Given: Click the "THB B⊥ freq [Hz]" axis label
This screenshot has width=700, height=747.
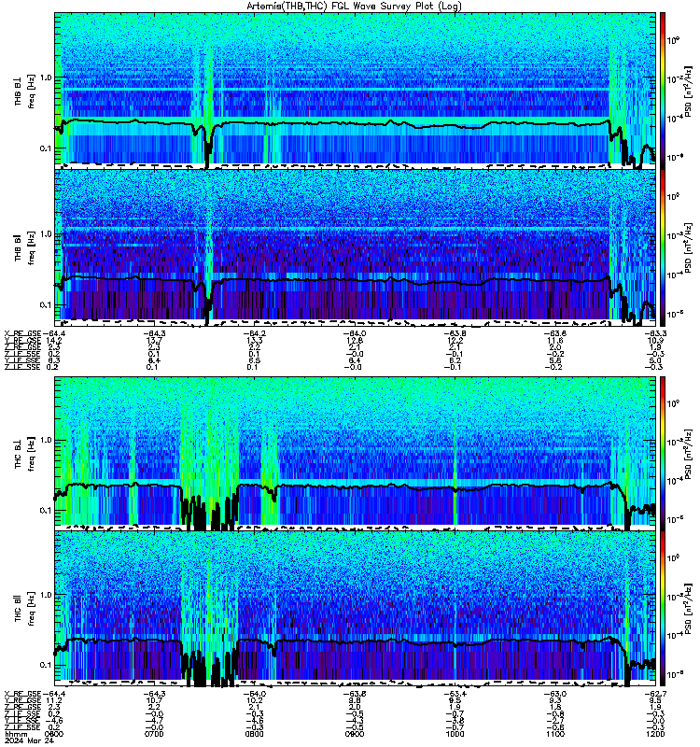Looking at the screenshot, I should click(x=24, y=91).
